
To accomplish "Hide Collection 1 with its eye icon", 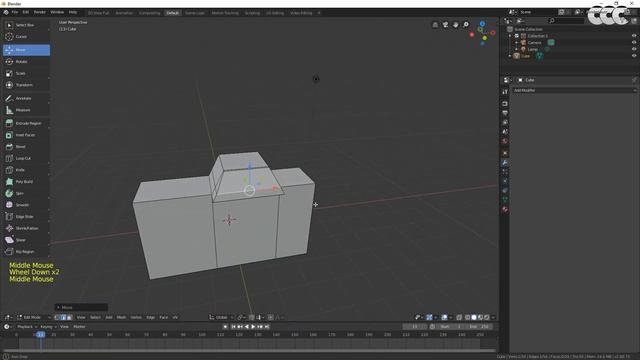I will [x=634, y=36].
